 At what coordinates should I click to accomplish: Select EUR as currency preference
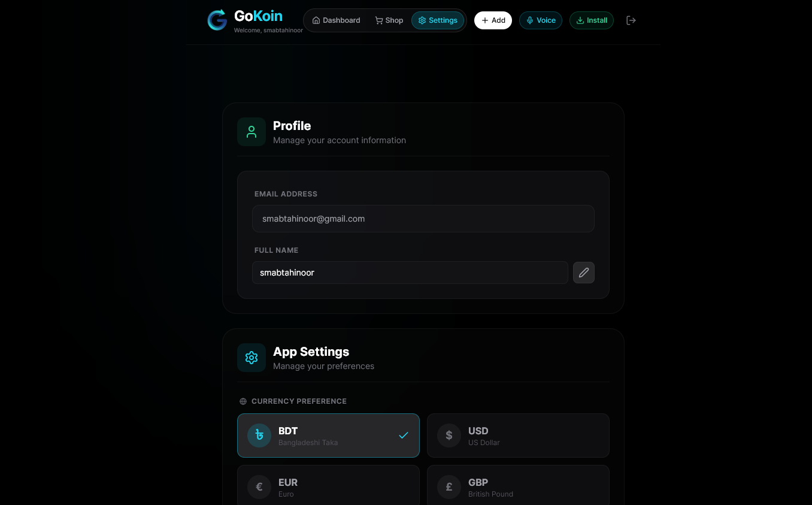(328, 486)
